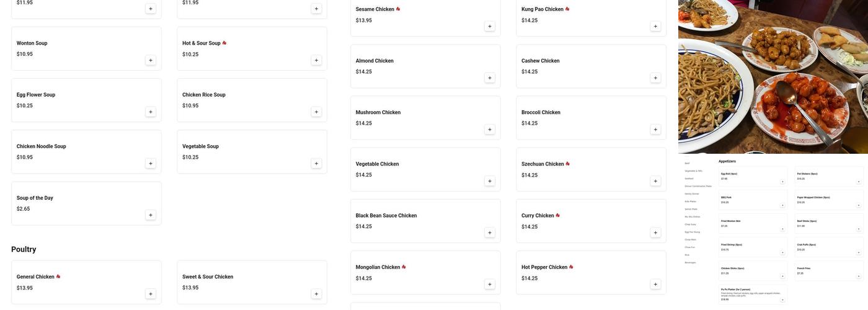Add Egg Flower Soup using its plus button
The width and height of the screenshot is (868, 310).
[x=150, y=112]
